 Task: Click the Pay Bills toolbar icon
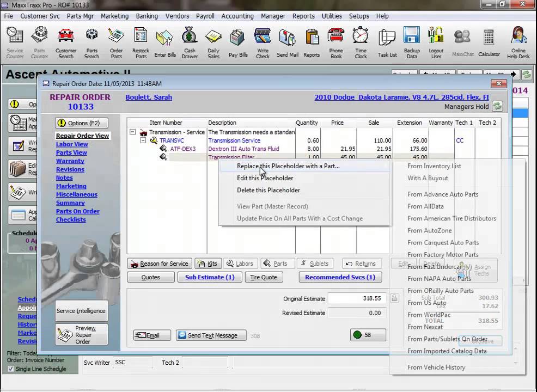point(238,42)
